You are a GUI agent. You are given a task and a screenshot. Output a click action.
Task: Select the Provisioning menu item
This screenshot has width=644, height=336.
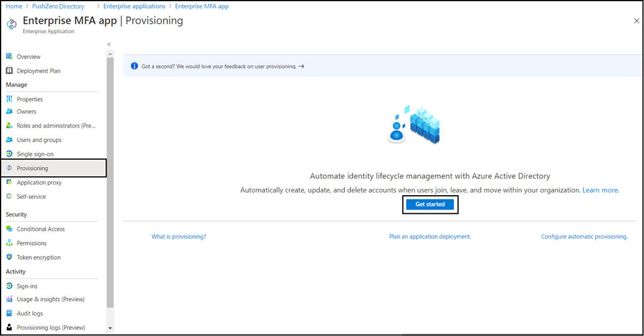click(x=54, y=168)
